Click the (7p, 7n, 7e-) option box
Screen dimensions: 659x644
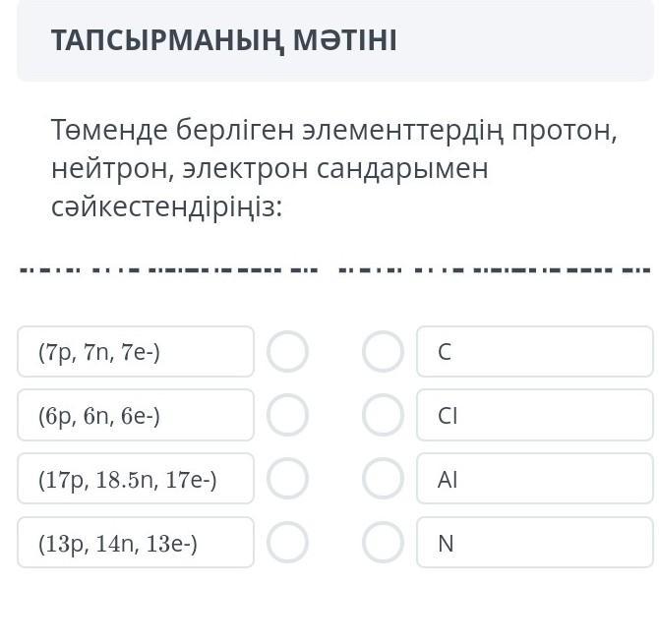136,352
